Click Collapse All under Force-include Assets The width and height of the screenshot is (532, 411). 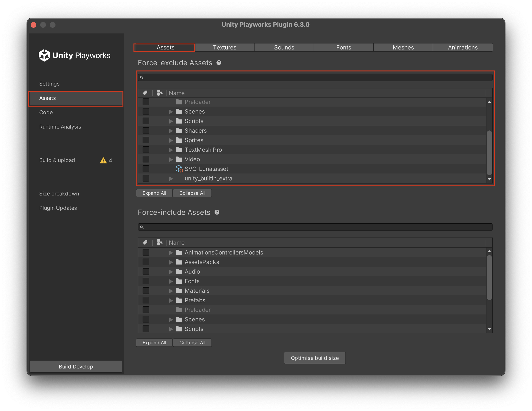[192, 343]
